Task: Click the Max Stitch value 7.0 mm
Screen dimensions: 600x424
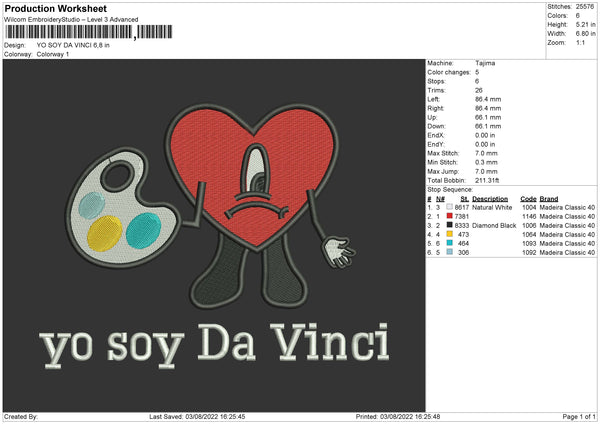Action: tap(486, 153)
